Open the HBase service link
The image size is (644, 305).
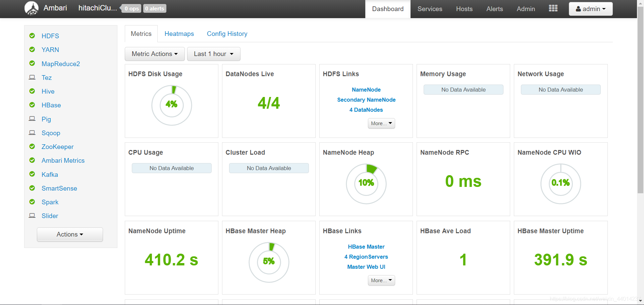tap(51, 105)
